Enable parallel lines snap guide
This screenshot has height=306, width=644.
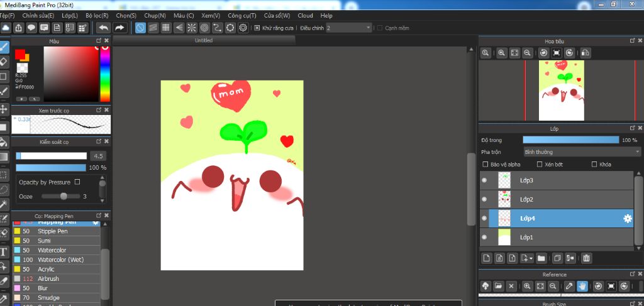(153, 28)
